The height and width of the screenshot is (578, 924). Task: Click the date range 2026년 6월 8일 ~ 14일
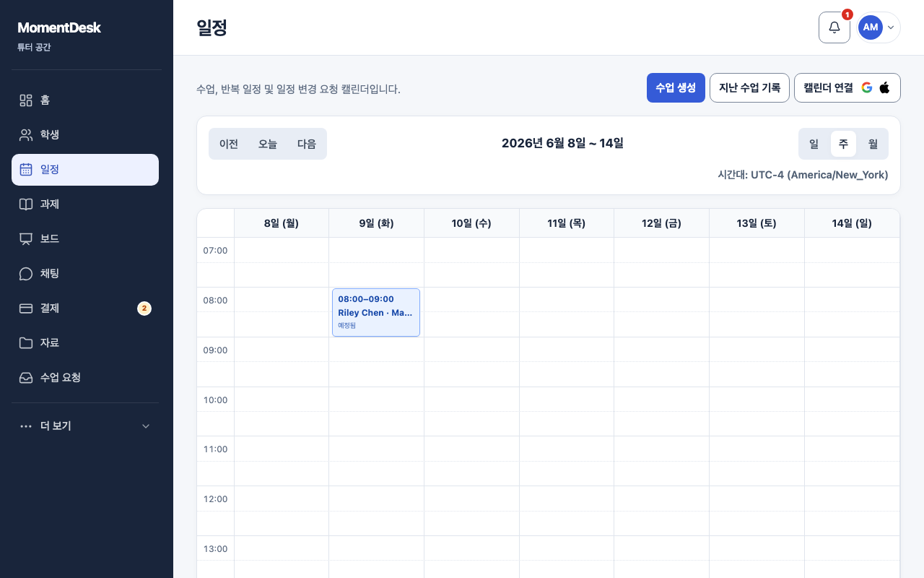tap(562, 143)
